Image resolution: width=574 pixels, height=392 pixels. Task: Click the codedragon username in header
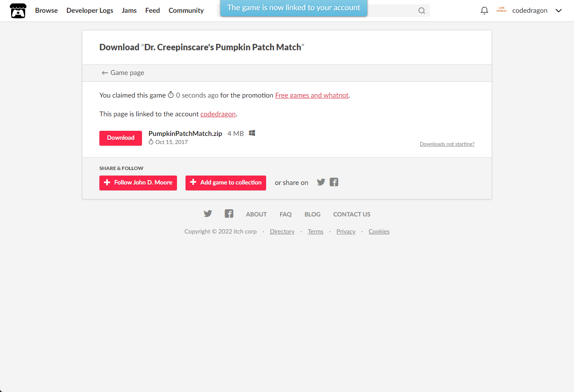[x=530, y=11]
